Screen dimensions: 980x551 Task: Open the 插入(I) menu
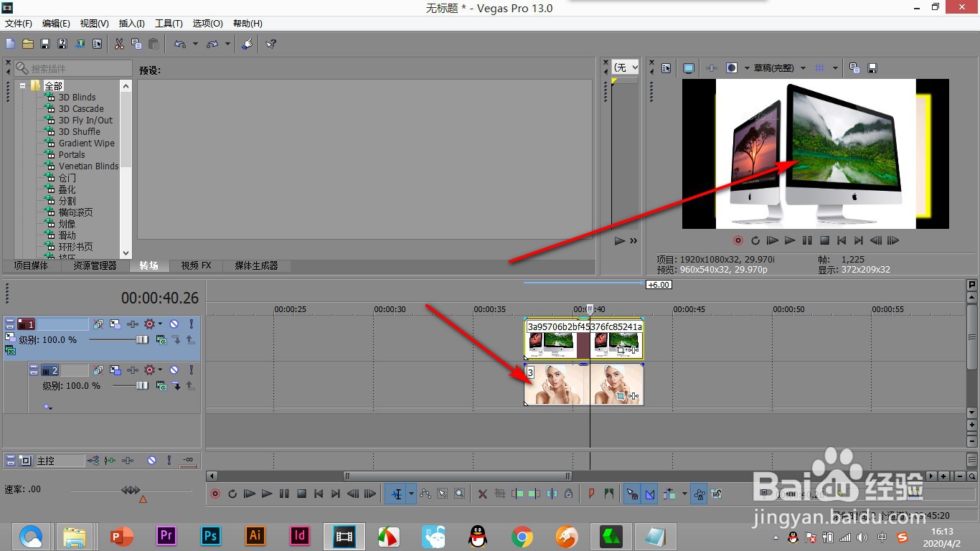[x=131, y=24]
